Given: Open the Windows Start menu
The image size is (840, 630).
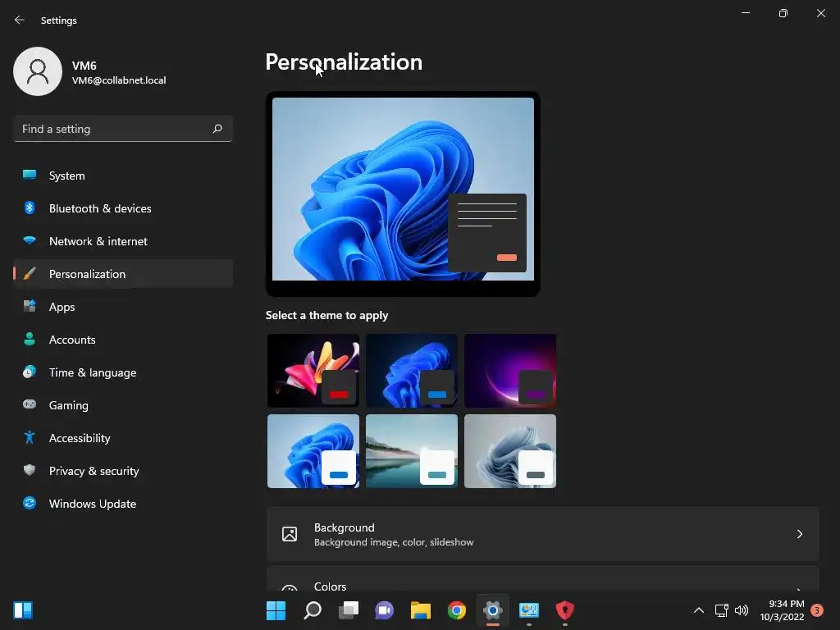Looking at the screenshot, I should tap(276, 610).
